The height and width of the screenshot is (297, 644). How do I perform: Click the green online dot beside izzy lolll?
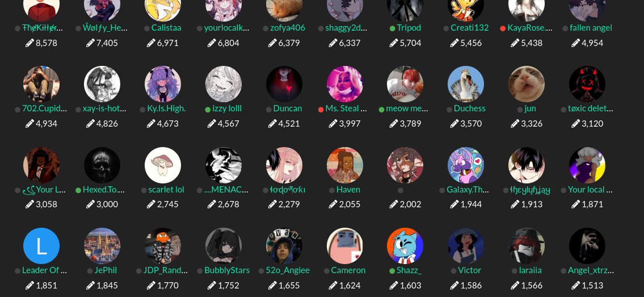pos(208,110)
